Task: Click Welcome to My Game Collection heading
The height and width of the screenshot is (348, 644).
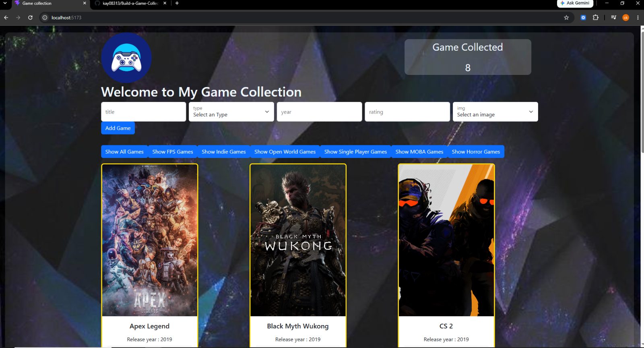Action: (201, 92)
